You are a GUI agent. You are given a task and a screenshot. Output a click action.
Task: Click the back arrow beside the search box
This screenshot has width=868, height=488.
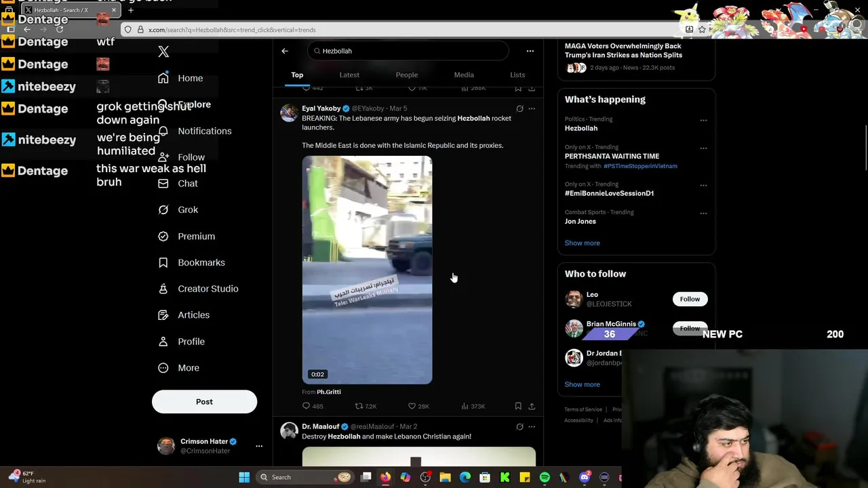285,51
